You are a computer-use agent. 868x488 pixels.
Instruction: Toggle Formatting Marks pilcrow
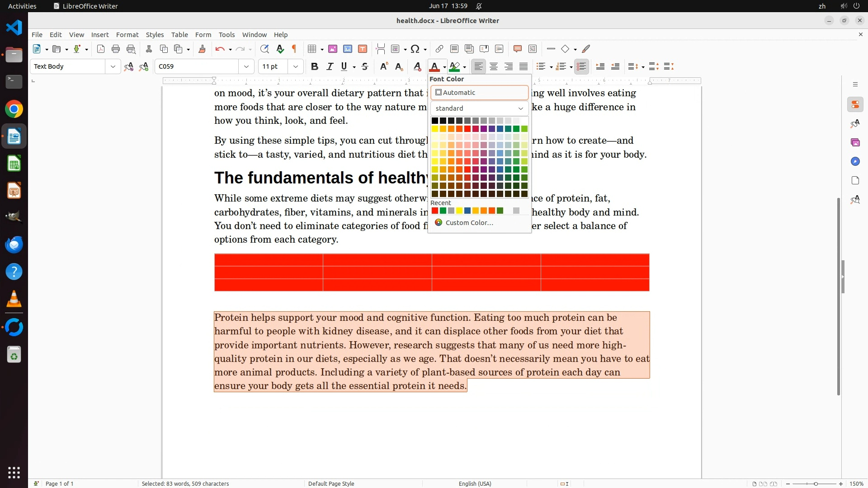[294, 49]
